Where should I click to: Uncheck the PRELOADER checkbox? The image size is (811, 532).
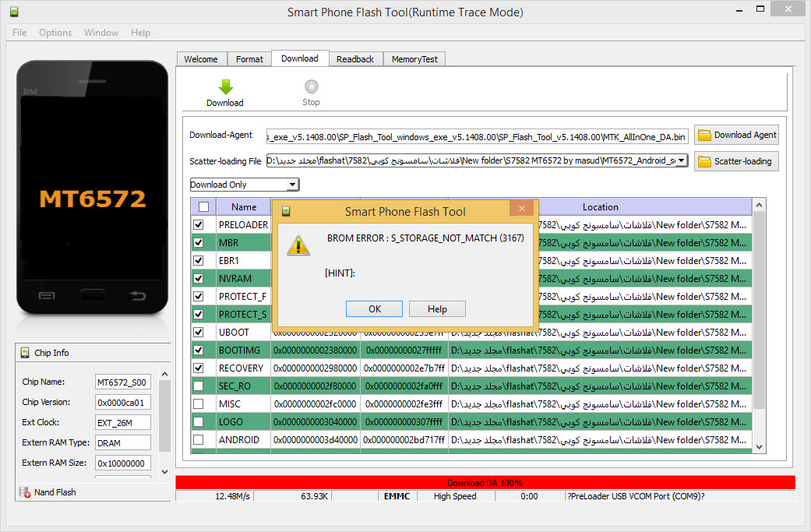(198, 225)
